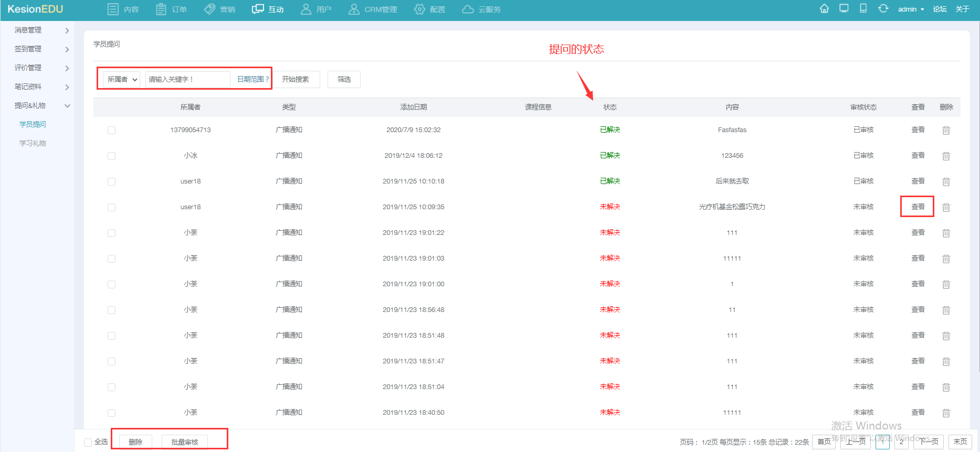Open the admin account dropdown
Image resolution: width=980 pixels, height=452 pixels.
click(911, 9)
